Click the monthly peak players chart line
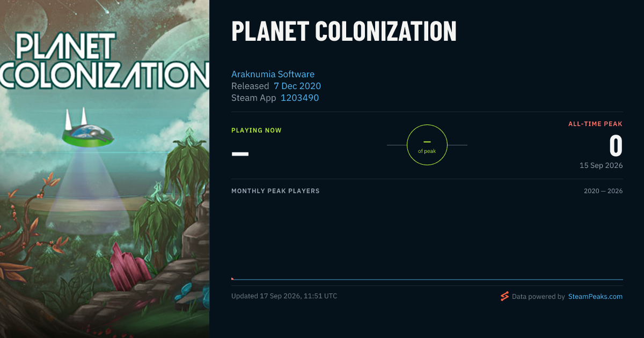Image resolution: width=644 pixels, height=338 pixels. click(x=427, y=280)
